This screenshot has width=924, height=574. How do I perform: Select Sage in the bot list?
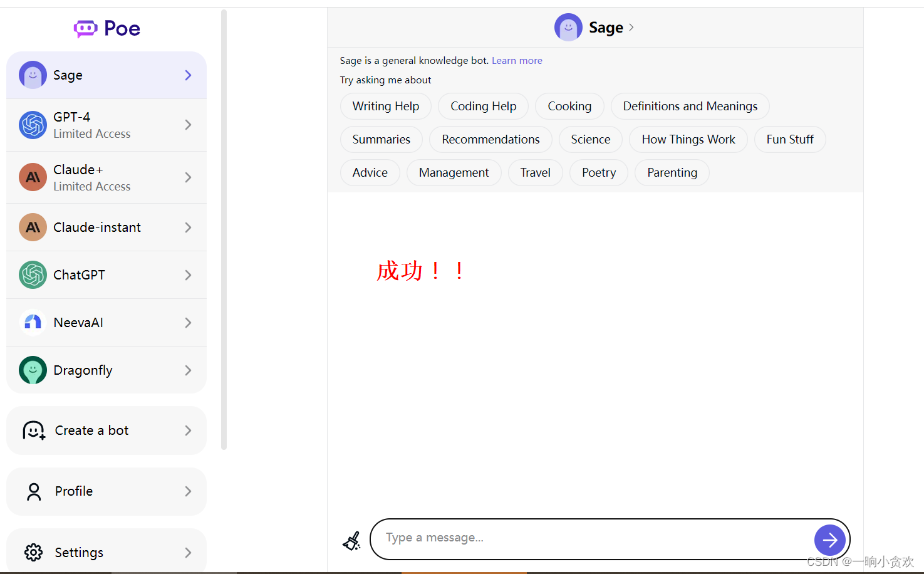(x=106, y=75)
